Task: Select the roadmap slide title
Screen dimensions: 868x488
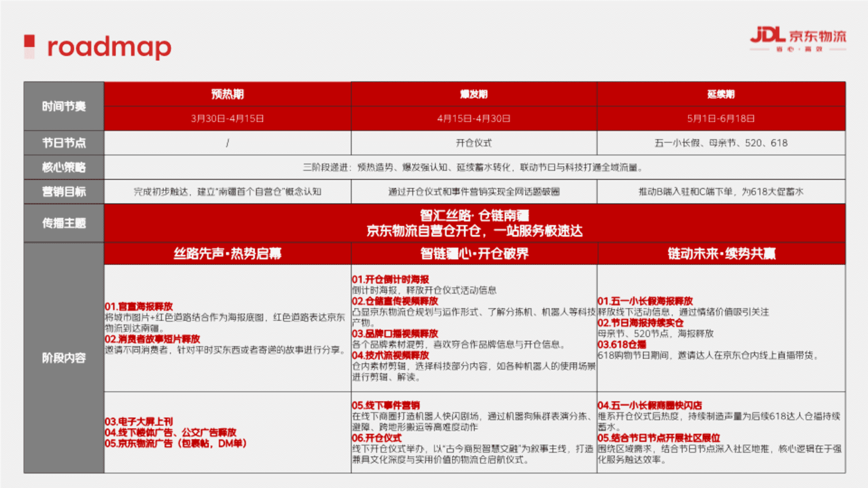Action: tap(109, 47)
